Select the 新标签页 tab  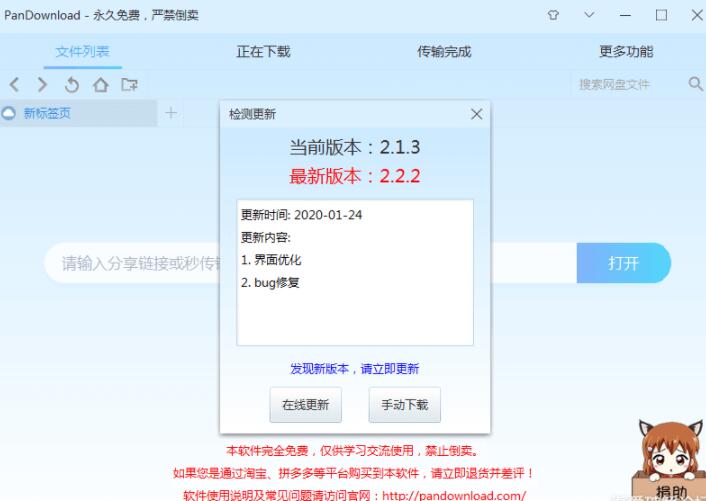tap(79, 113)
